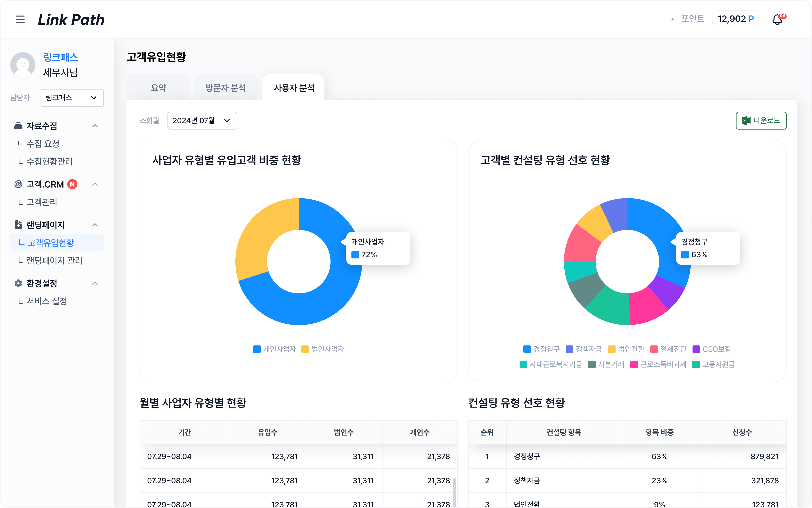Collapse the 고객.CRM section chevron
This screenshot has height=508, width=812.
pyautogui.click(x=95, y=184)
